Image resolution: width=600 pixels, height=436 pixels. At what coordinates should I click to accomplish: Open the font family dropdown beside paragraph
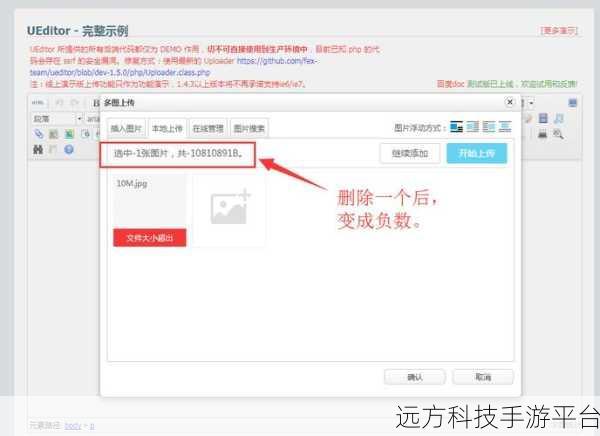(93, 119)
